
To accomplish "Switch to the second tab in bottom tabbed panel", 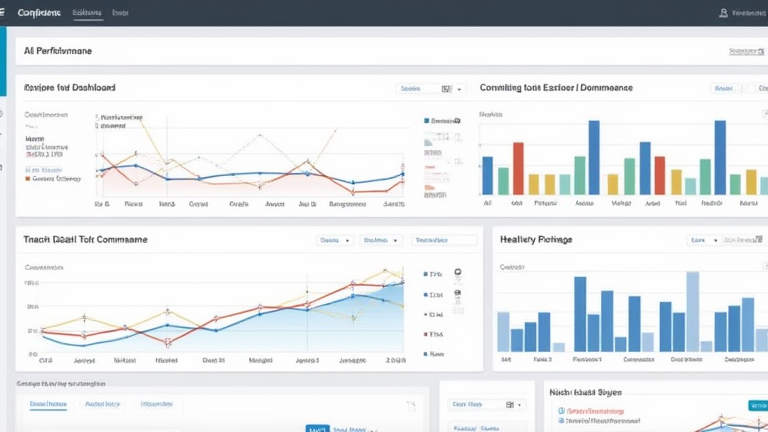I will click(x=102, y=404).
